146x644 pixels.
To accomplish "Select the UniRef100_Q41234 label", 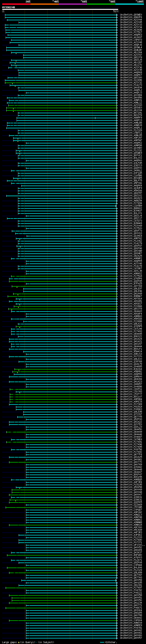I will point(131,603).
